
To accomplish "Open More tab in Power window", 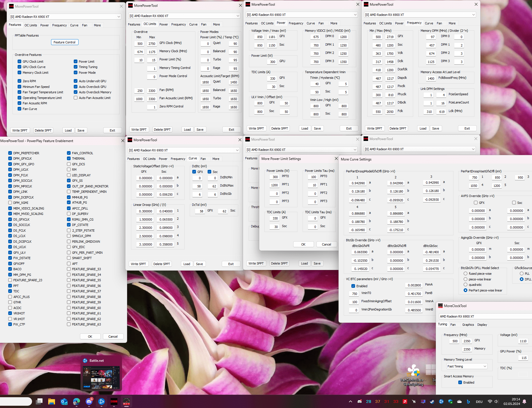I will point(334,23).
